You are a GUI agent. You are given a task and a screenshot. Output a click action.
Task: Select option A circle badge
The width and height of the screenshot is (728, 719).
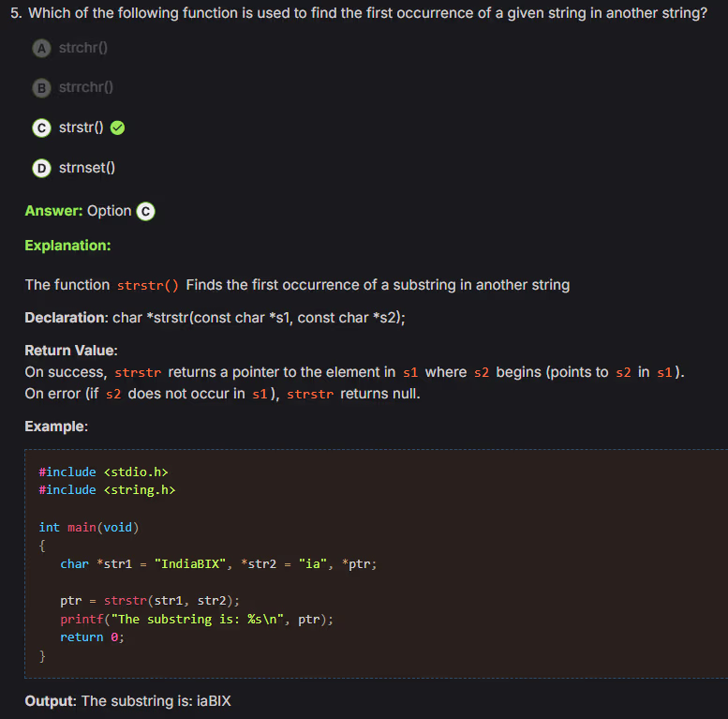tap(41, 48)
